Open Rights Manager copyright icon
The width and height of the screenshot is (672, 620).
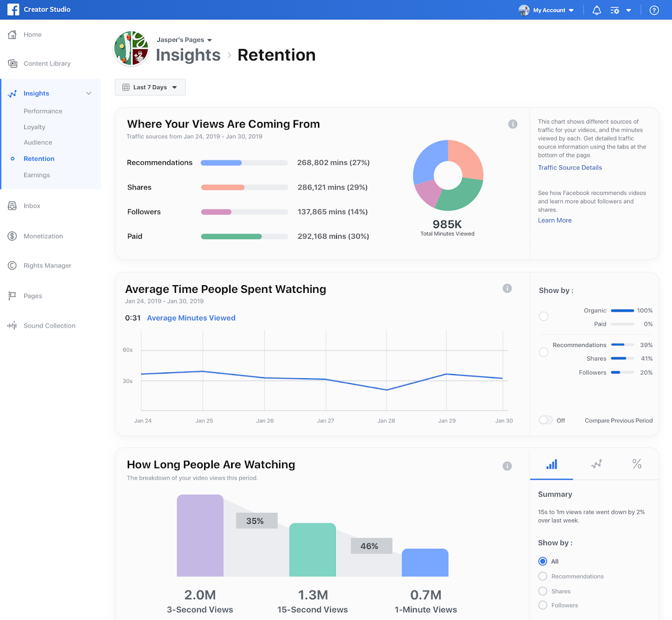12,266
